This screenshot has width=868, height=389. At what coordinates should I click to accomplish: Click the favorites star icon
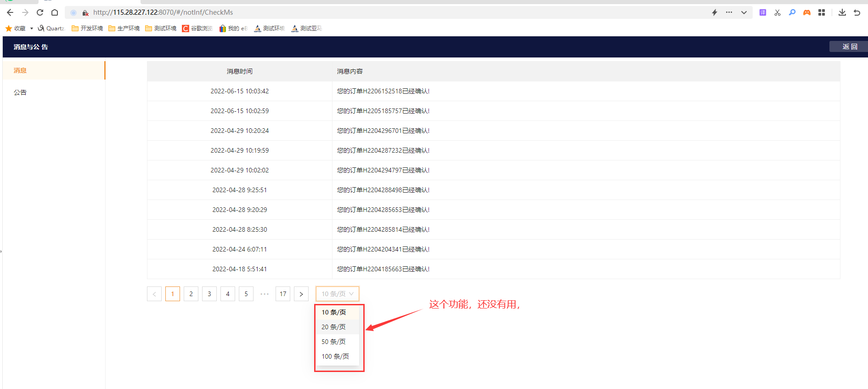point(9,29)
